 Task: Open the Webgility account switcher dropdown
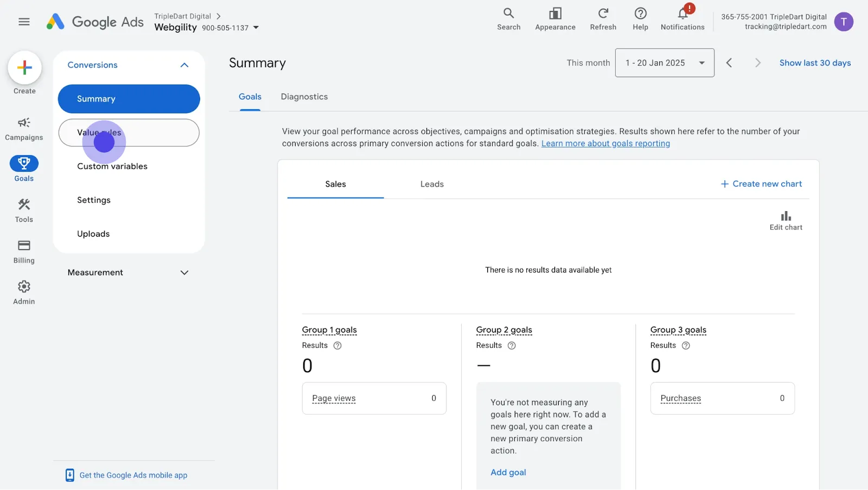[256, 28]
